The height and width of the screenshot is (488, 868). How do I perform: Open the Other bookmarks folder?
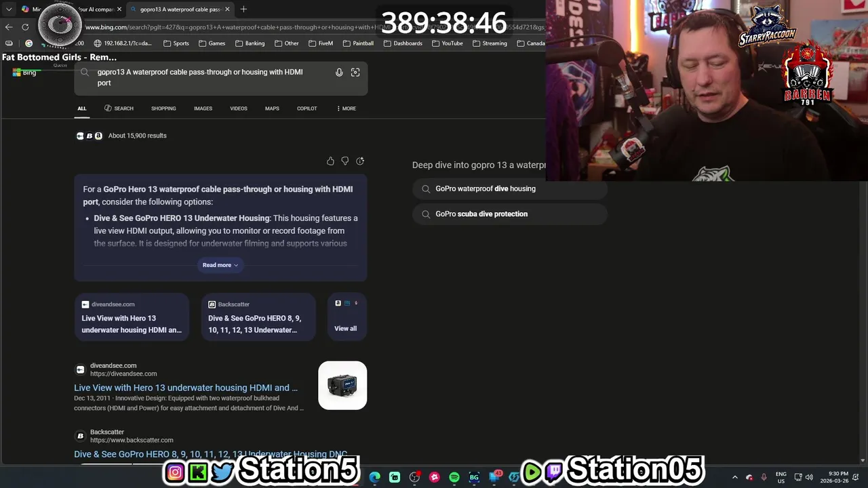(x=287, y=43)
